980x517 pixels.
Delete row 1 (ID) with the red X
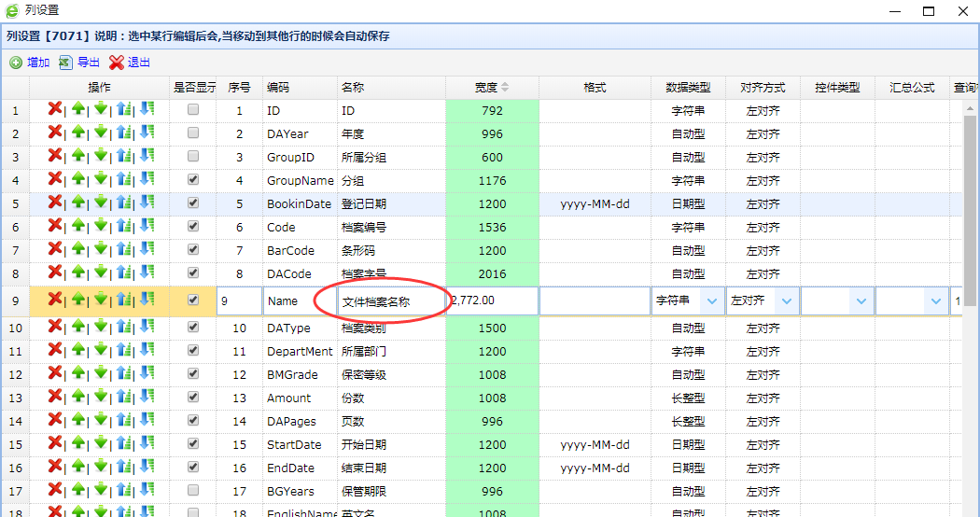tap(55, 110)
